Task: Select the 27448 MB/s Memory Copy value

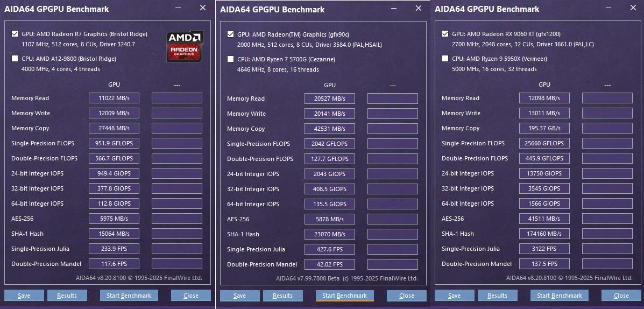Action: pos(114,128)
